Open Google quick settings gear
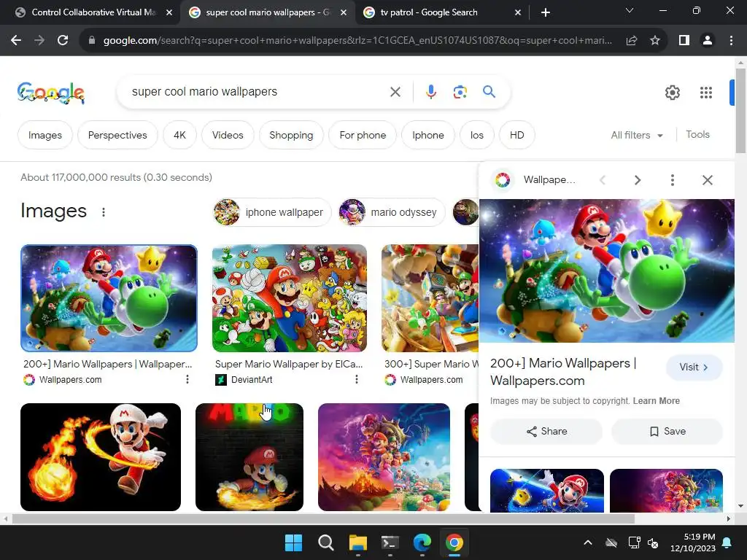 [x=672, y=93]
